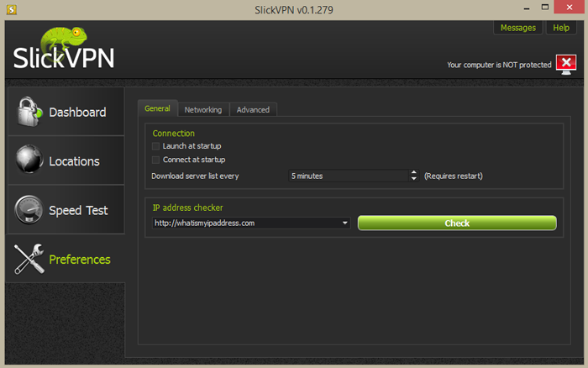Maximize the SlickVPN window
This screenshot has height=368, width=588.
(x=545, y=7)
